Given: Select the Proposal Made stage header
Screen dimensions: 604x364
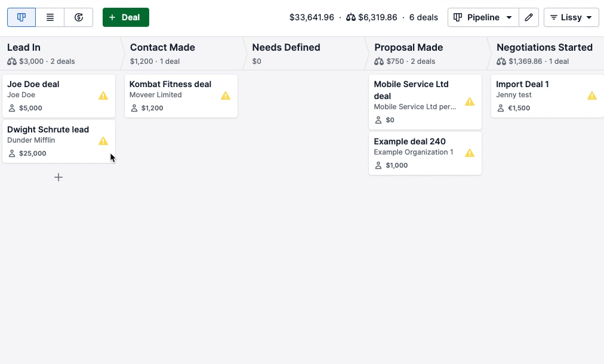Looking at the screenshot, I should coord(426,54).
